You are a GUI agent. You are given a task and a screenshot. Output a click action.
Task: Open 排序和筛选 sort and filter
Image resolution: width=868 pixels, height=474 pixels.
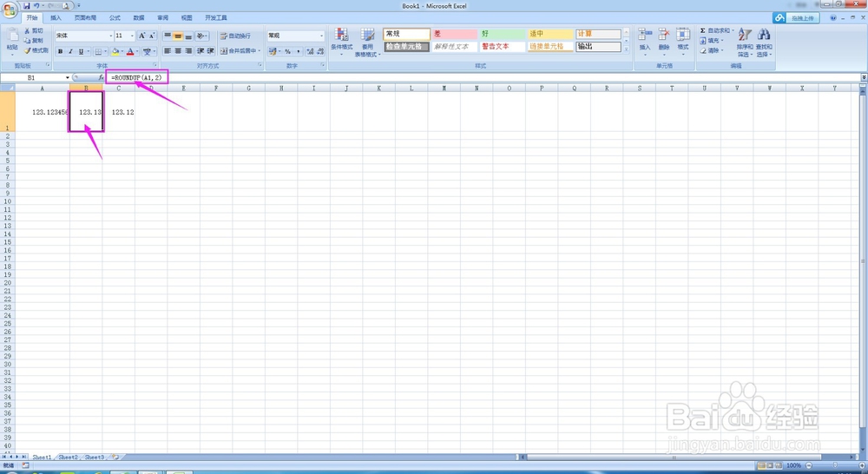pos(745,42)
